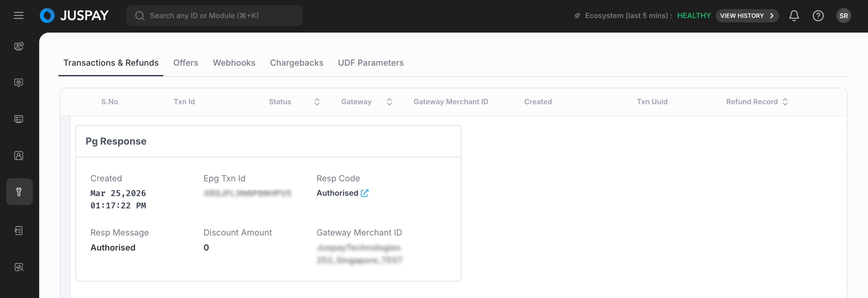Click the Discount Amount value 0
The image size is (868, 298).
(x=206, y=248)
